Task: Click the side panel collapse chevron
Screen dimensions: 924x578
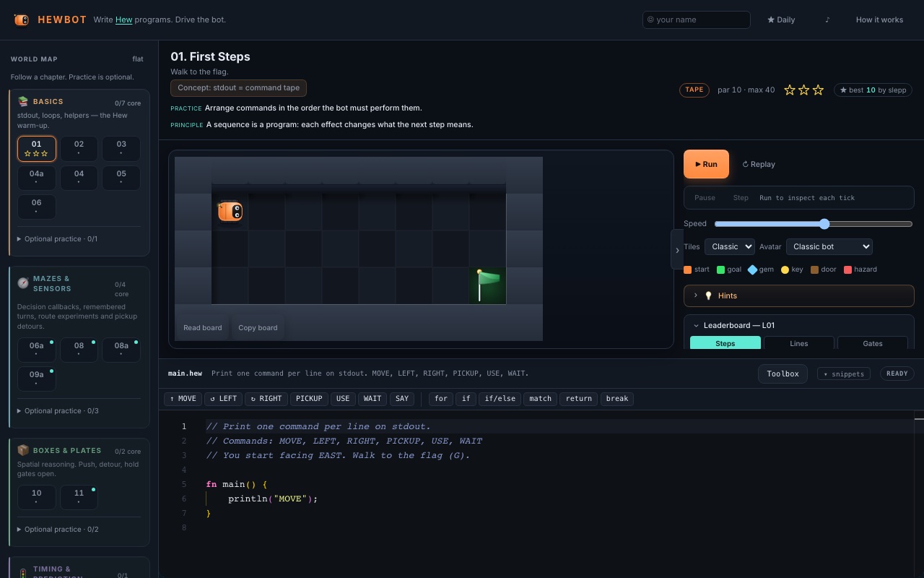Action: pyautogui.click(x=677, y=250)
